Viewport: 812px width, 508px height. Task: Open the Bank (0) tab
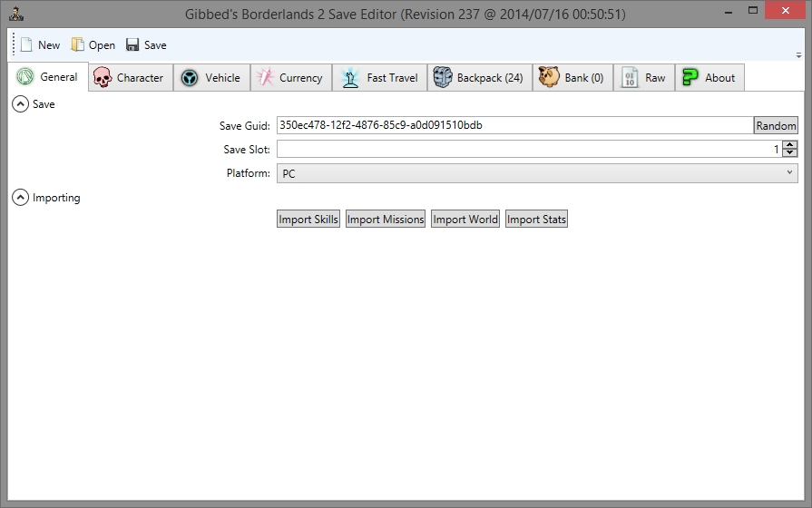(x=572, y=78)
